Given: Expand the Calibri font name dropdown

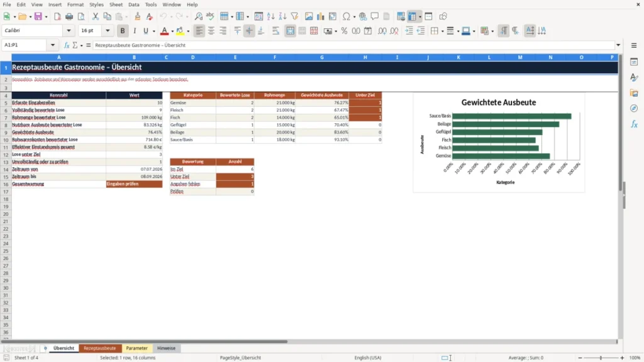Looking at the screenshot, I should pos(69,30).
